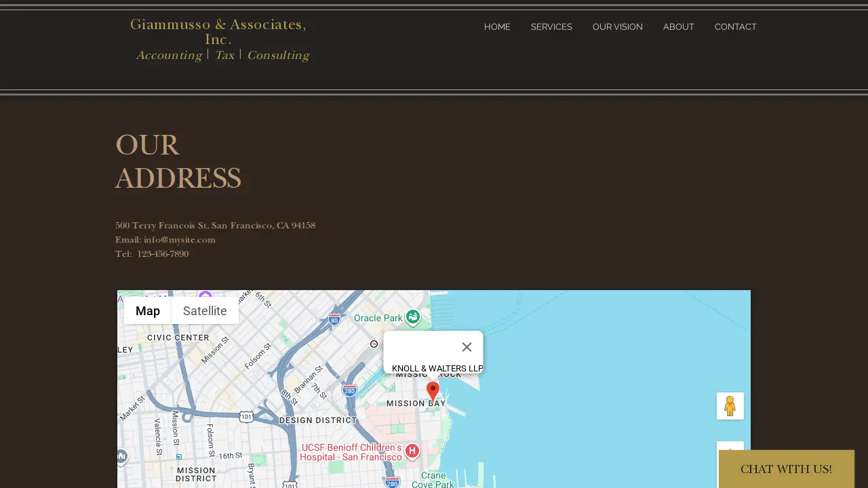Go to the HOME page

[497, 27]
